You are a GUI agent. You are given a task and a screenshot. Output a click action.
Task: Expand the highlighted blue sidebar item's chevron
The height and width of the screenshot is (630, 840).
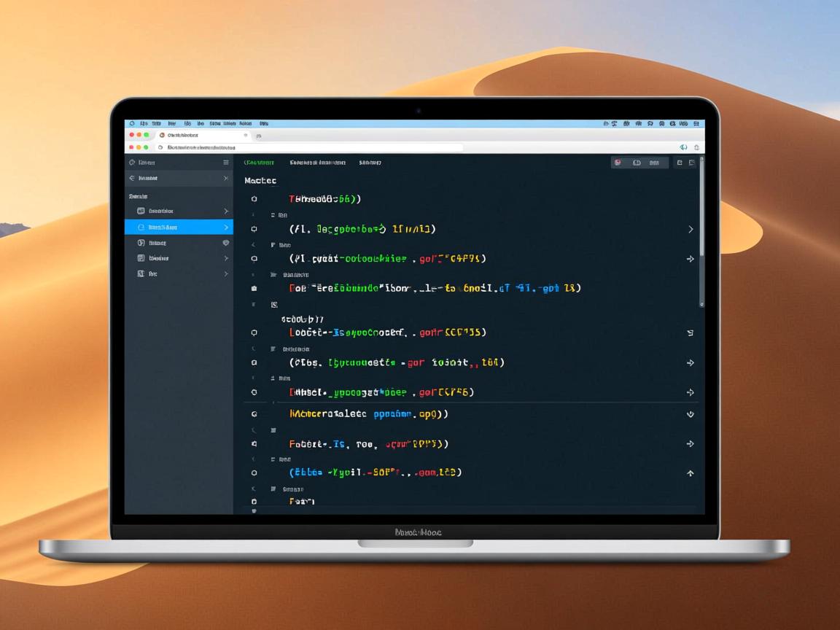226,227
